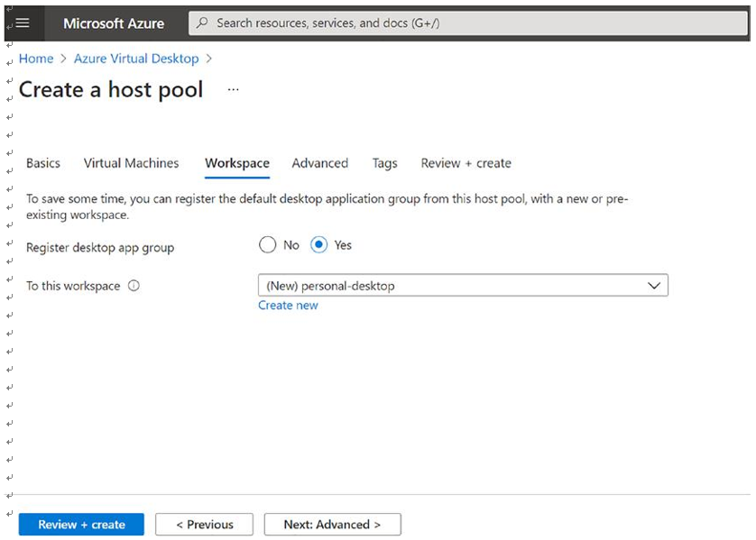Screen dimensions: 756x540
Task: Click the Create new workspace link
Action: (x=289, y=306)
